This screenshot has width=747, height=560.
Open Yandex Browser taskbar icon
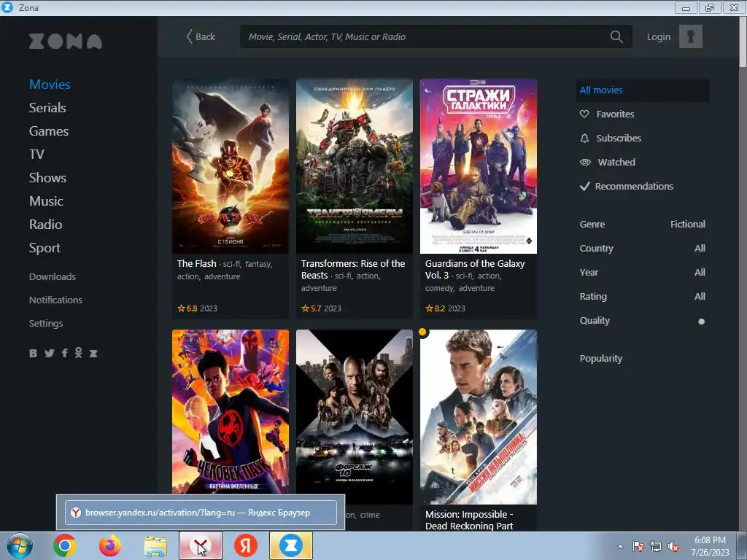coord(201,545)
